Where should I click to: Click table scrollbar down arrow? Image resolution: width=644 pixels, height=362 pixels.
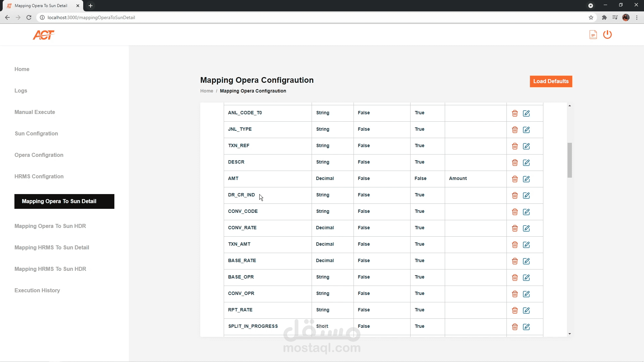tap(570, 334)
